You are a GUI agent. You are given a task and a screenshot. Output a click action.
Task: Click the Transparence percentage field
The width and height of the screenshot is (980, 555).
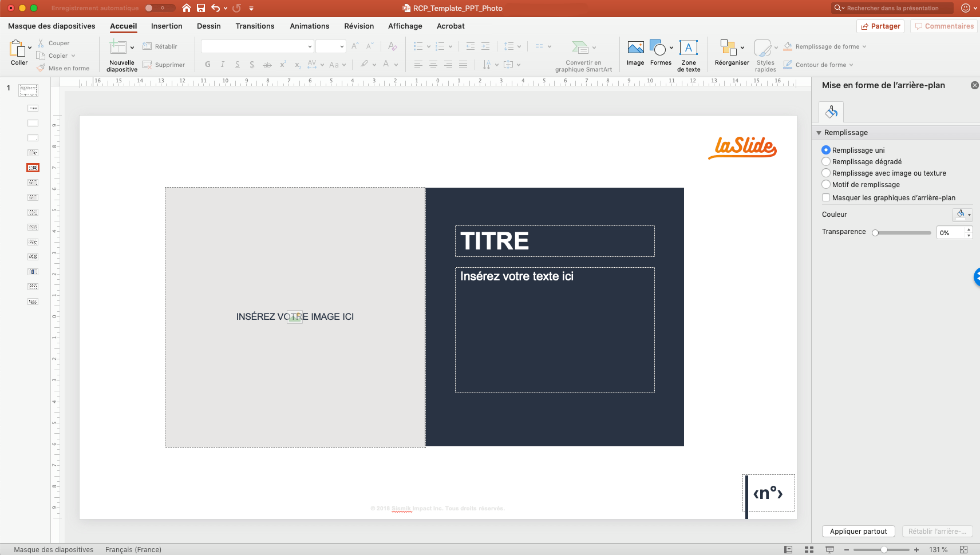click(951, 232)
